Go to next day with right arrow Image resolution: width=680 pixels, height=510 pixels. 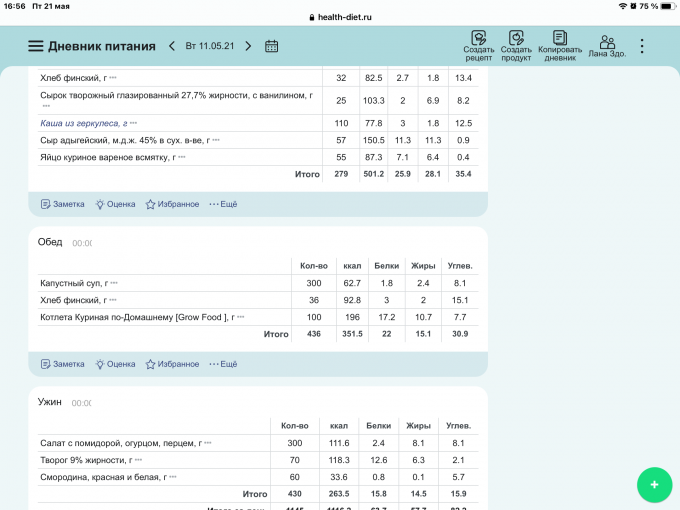coord(248,46)
